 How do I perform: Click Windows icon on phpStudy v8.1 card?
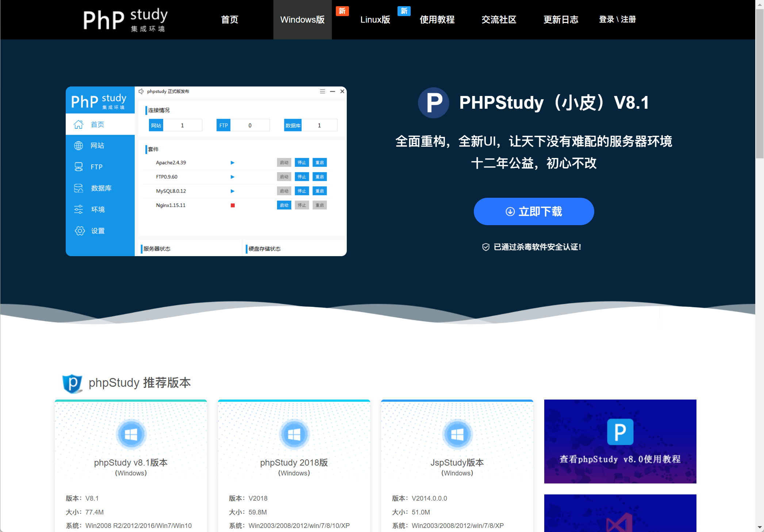point(131,434)
